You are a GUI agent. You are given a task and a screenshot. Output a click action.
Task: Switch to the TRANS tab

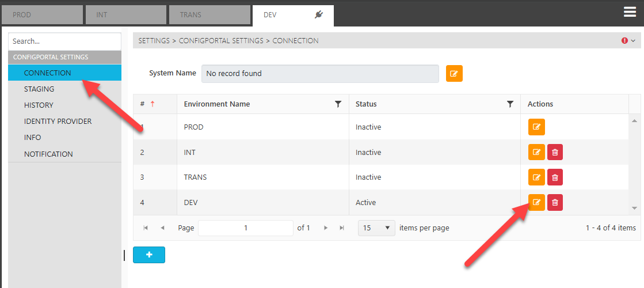click(209, 15)
